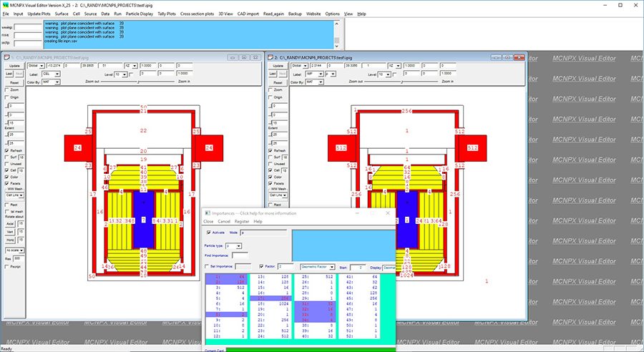Image resolution: width=644 pixels, height=352 pixels.
Task: Select importance row "45: 256"
Action: tap(361, 298)
